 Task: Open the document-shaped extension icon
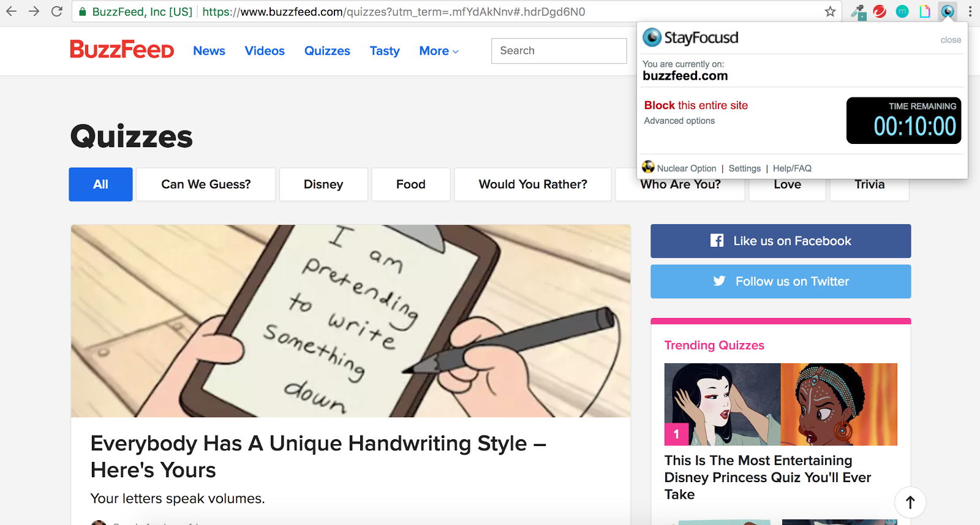925,11
